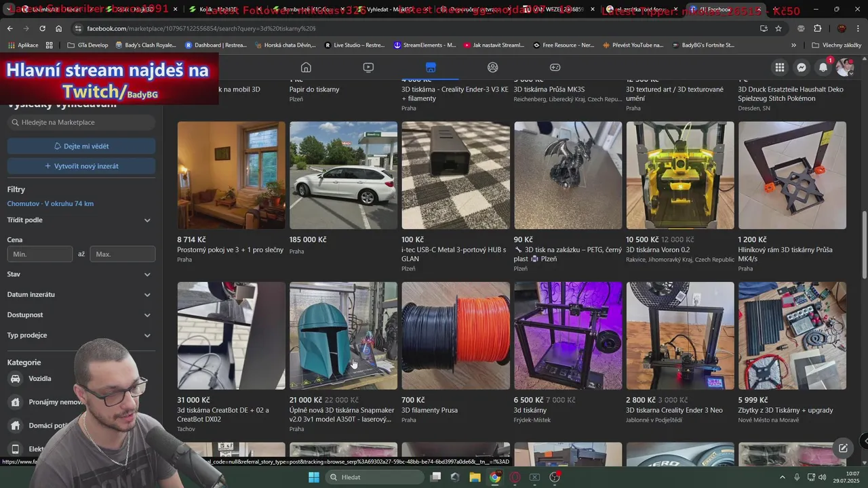The height and width of the screenshot is (488, 868).
Task: Expand the Stav filter
Action: tap(80, 274)
